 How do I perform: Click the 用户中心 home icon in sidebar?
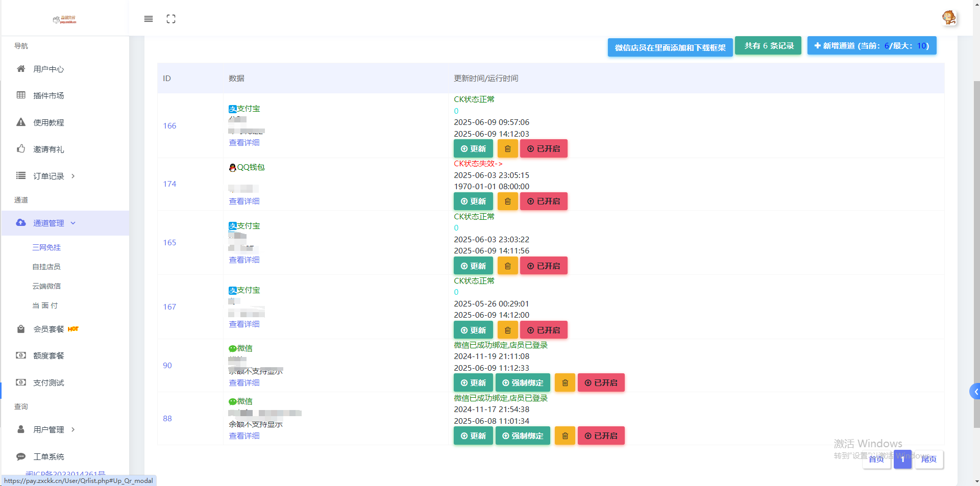21,69
